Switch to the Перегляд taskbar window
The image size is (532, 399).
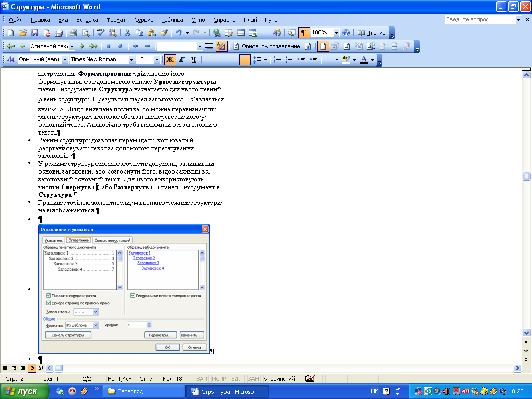tap(144, 391)
